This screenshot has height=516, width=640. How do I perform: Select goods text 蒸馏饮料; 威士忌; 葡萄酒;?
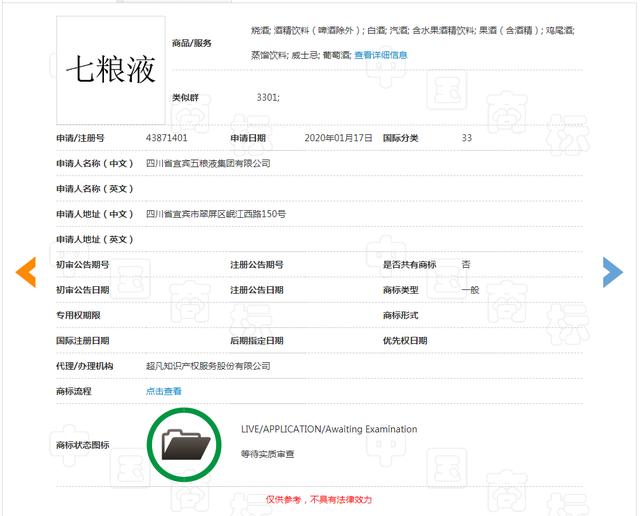pos(301,55)
